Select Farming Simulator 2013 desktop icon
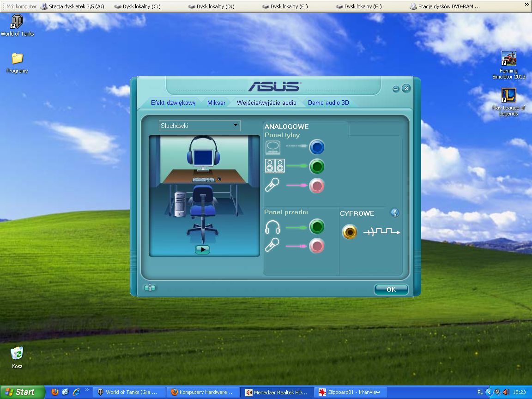 tap(508, 65)
